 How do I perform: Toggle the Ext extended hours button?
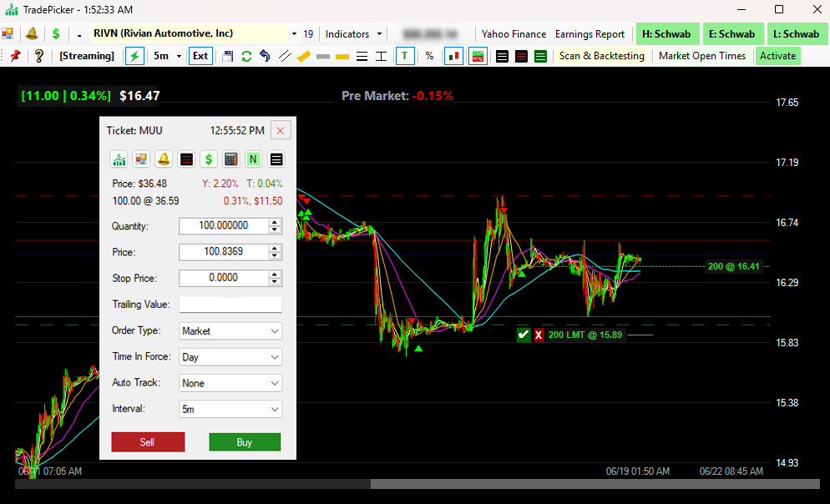tap(200, 56)
